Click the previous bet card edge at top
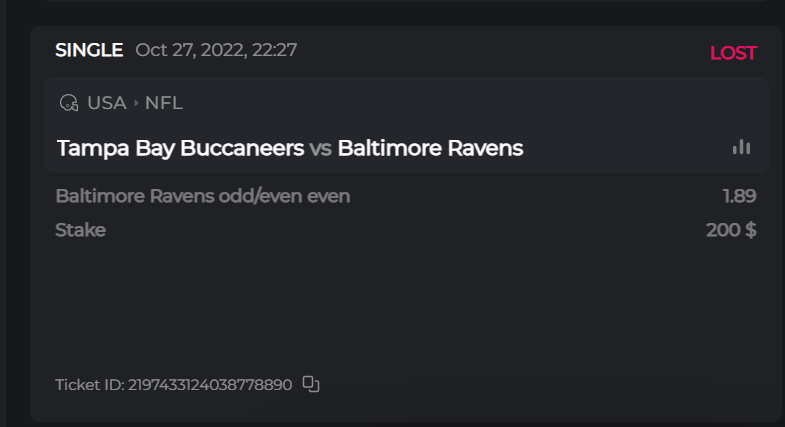The width and height of the screenshot is (785, 427). pos(400,6)
